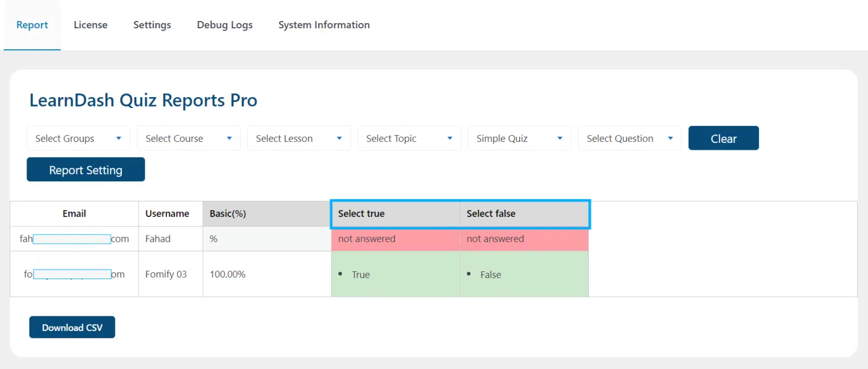Click the Basic(%) column header
The width and height of the screenshot is (868, 369).
267,214
